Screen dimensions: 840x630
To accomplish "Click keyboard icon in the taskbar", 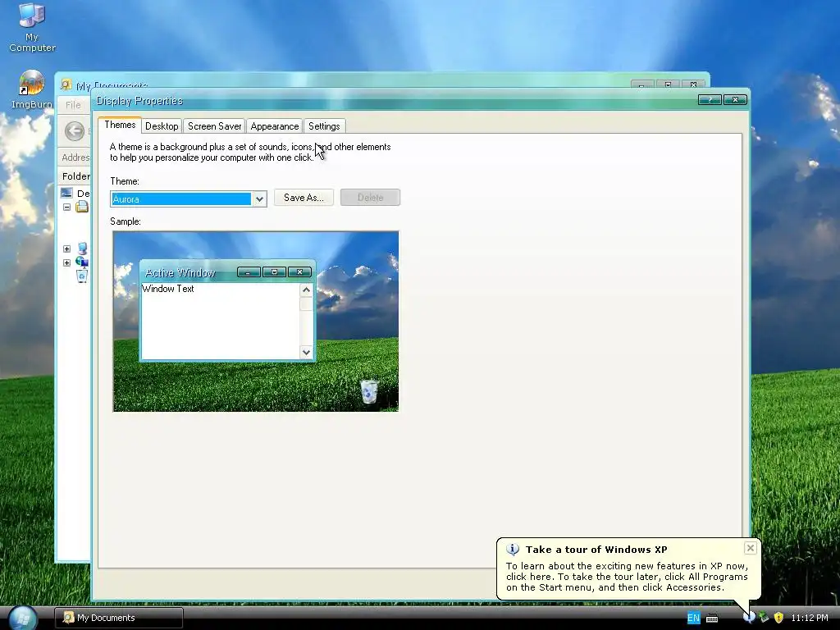I will [x=712, y=619].
